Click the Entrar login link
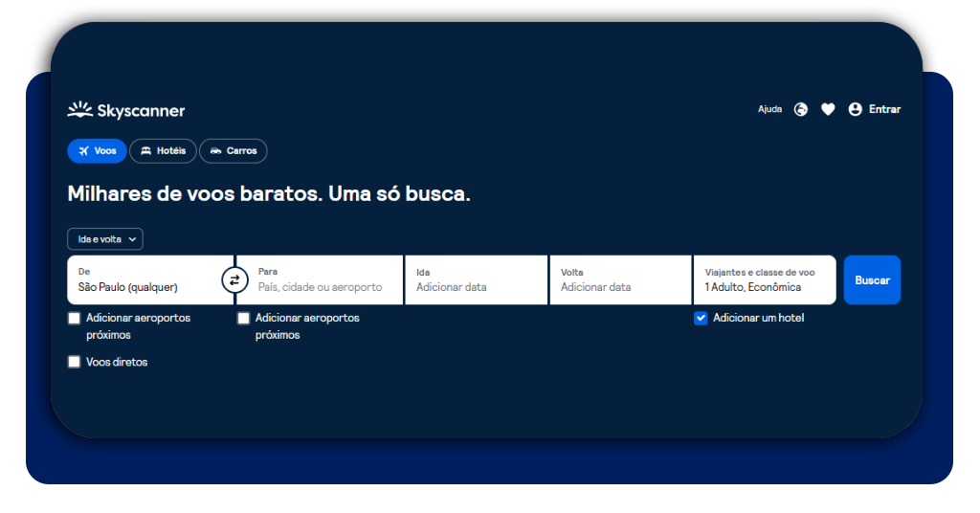Viewport: 980px width, 513px height. coord(884,109)
